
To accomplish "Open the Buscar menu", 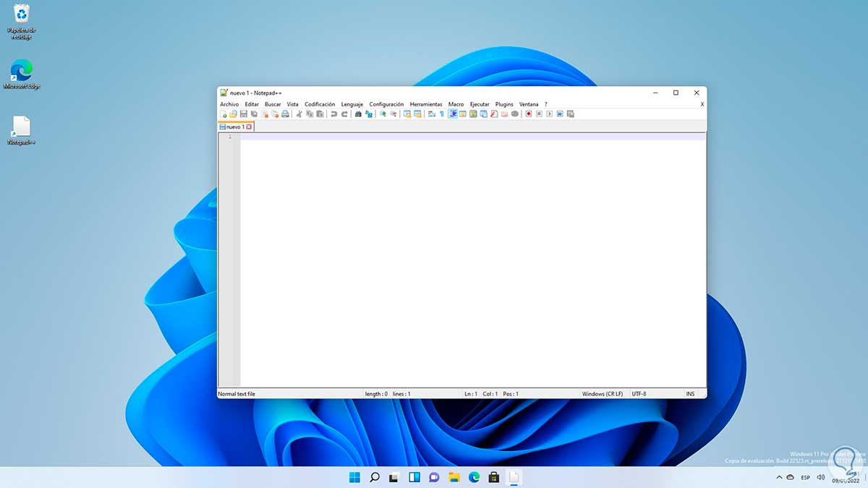I will point(273,104).
